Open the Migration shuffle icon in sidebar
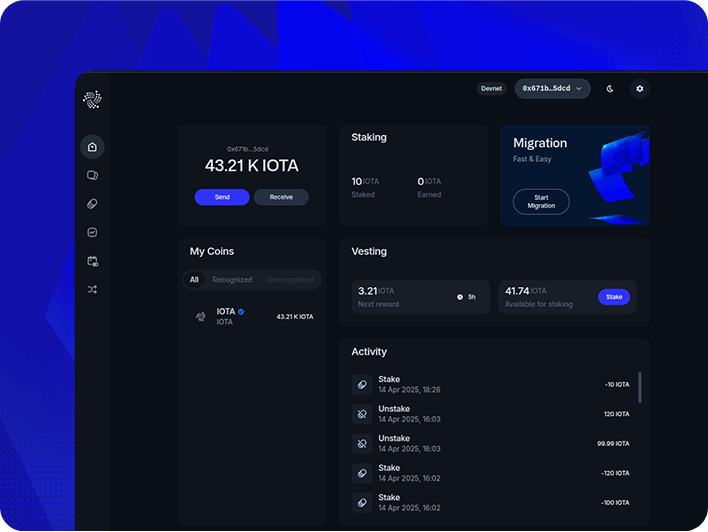Viewport: 708px width, 532px height. click(92, 289)
